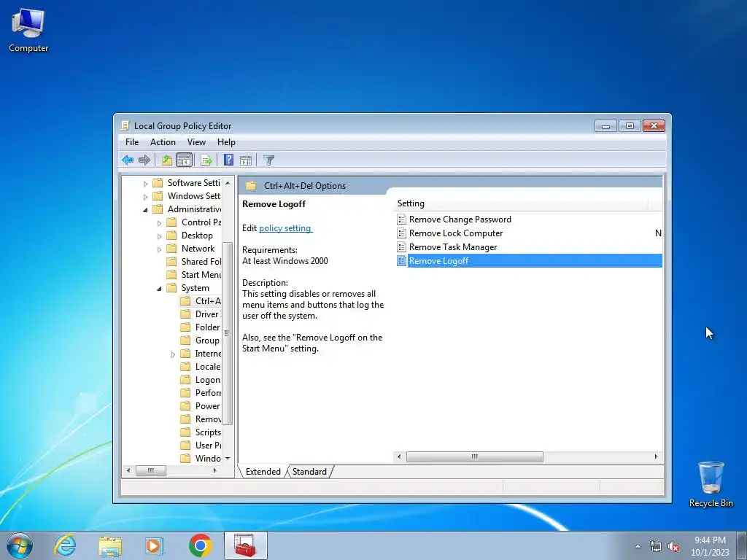Viewport: 747px width, 560px height.
Task: Expand the Internet Communication tree node
Action: [173, 354]
